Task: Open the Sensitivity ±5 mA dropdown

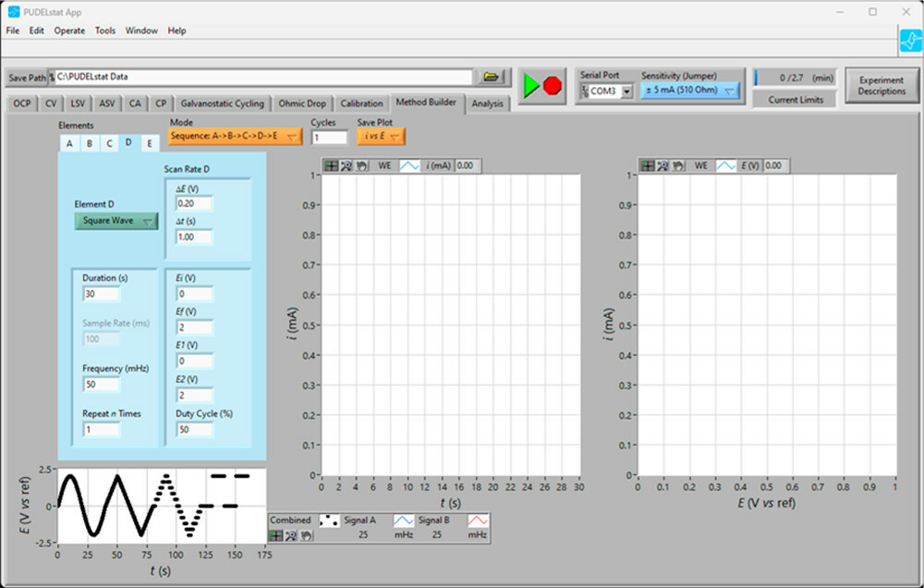Action: point(689,91)
